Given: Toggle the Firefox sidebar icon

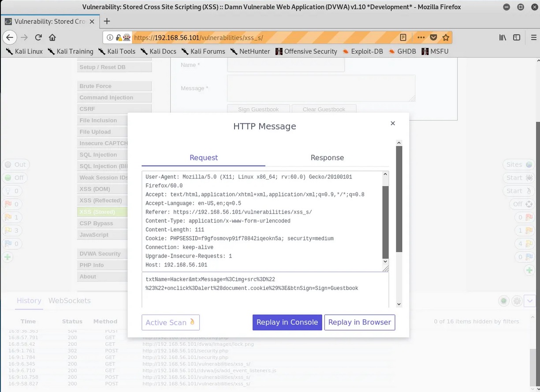Looking at the screenshot, I should tap(516, 37).
